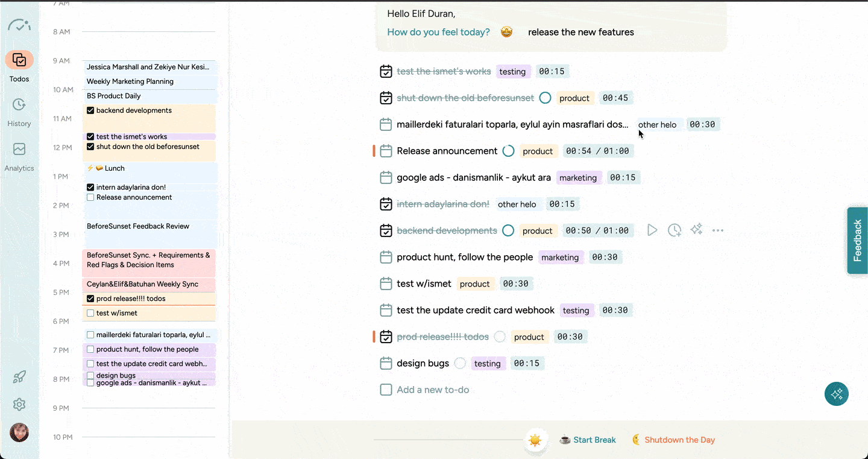Click the Feedback side tab

coord(857,241)
